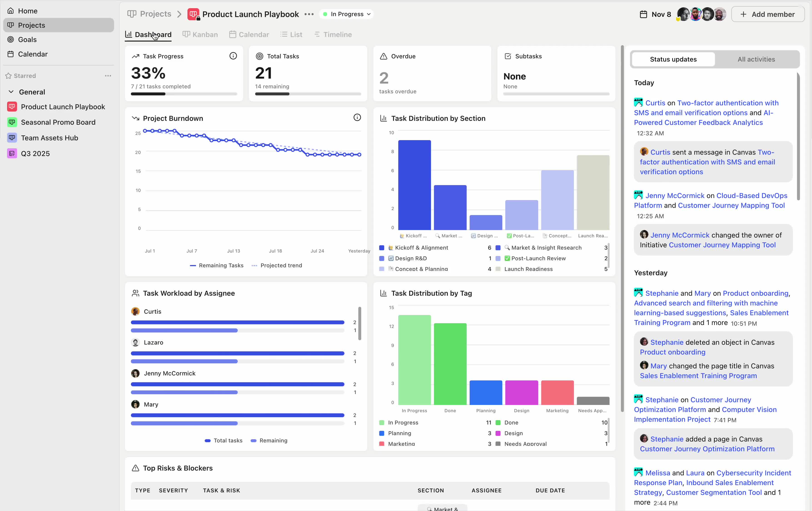Viewport: 812px width, 511px height.
Task: Open the project's three-dot options menu
Action: tap(309, 14)
